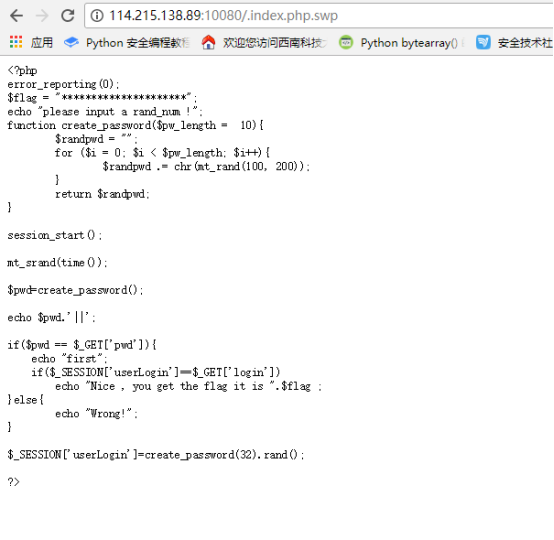Image resolution: width=554 pixels, height=540 pixels.
Task: Click the site info icon in address bar
Action: click(x=97, y=16)
